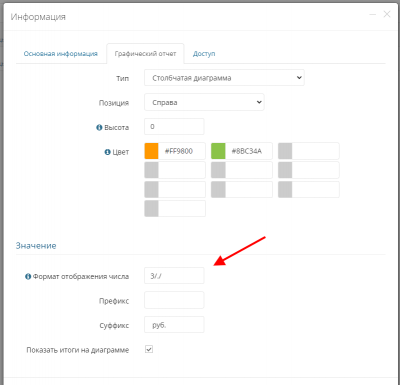
Task: Click the Префикс input field
Action: (174, 300)
